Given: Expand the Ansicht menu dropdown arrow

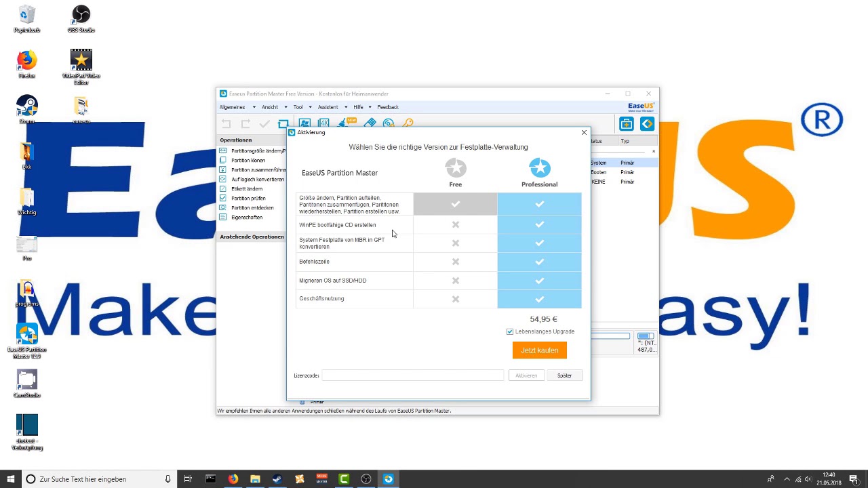Looking at the screenshot, I should (285, 107).
